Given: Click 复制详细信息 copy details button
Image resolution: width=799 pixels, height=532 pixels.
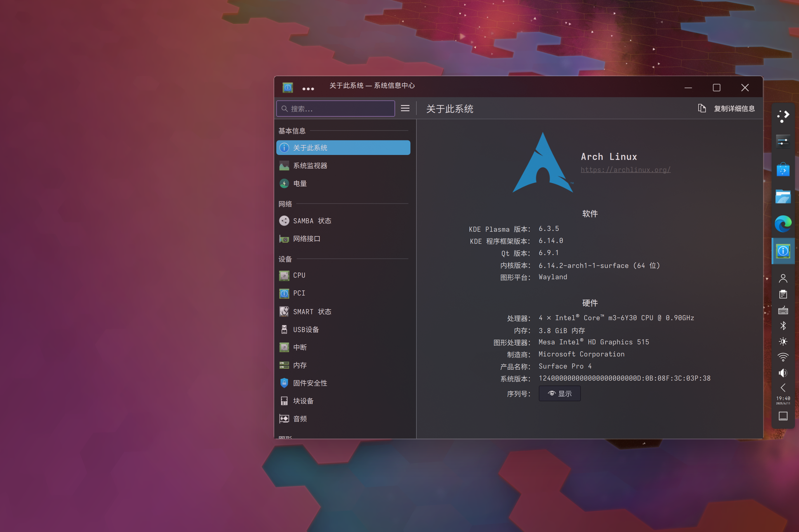Looking at the screenshot, I should pyautogui.click(x=726, y=109).
